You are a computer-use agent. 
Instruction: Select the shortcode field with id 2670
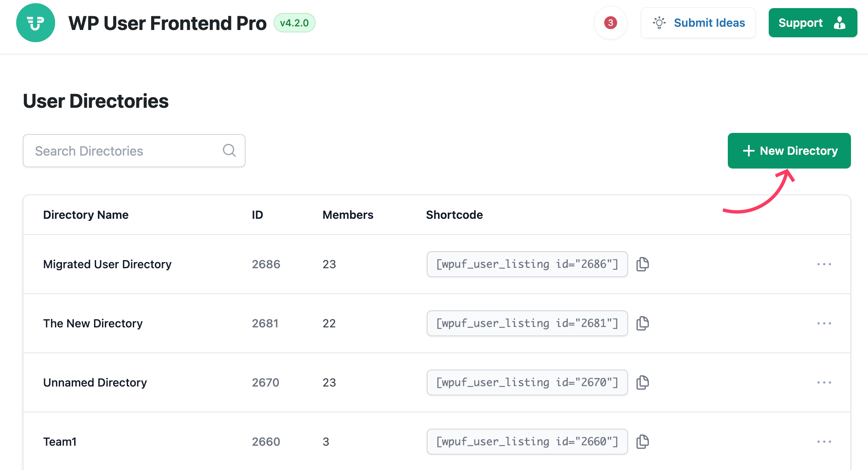pos(527,382)
